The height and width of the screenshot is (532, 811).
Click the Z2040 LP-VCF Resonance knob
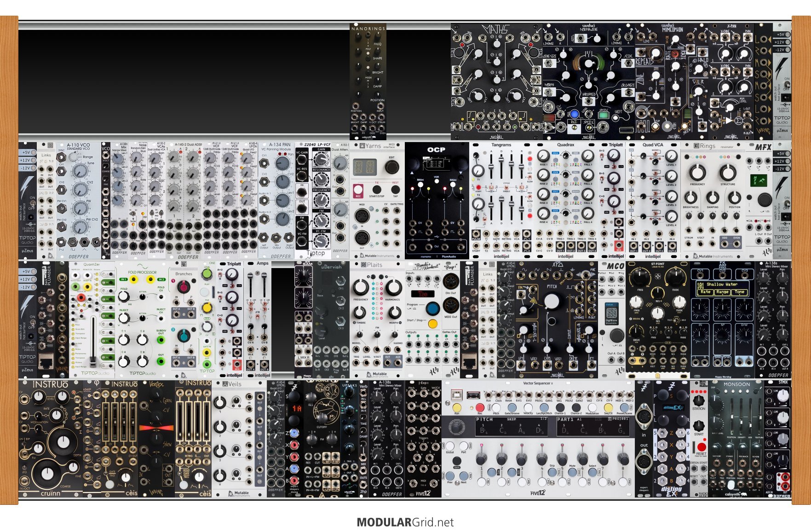coord(321,179)
